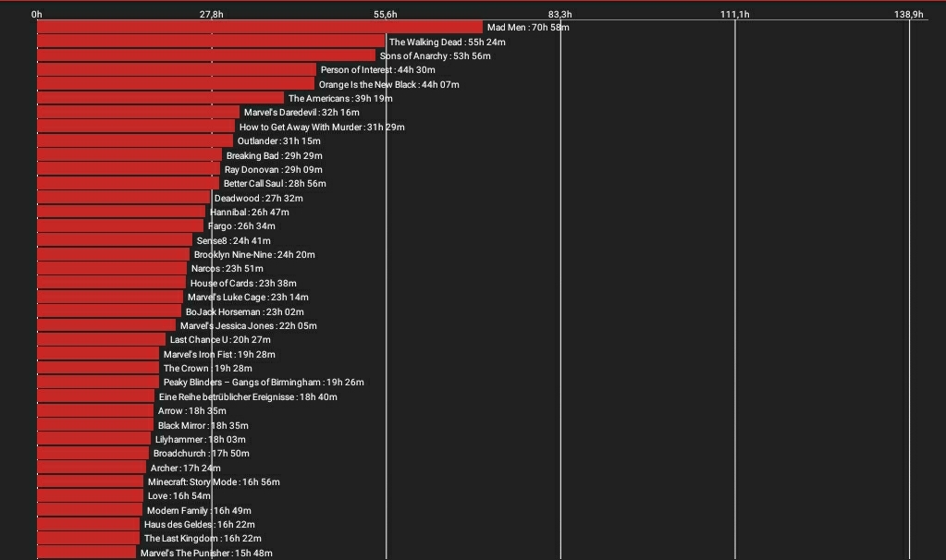The image size is (946, 560).
Task: Click 'Marvel's Iron Fist : 19h 28m' label
Action: [219, 355]
